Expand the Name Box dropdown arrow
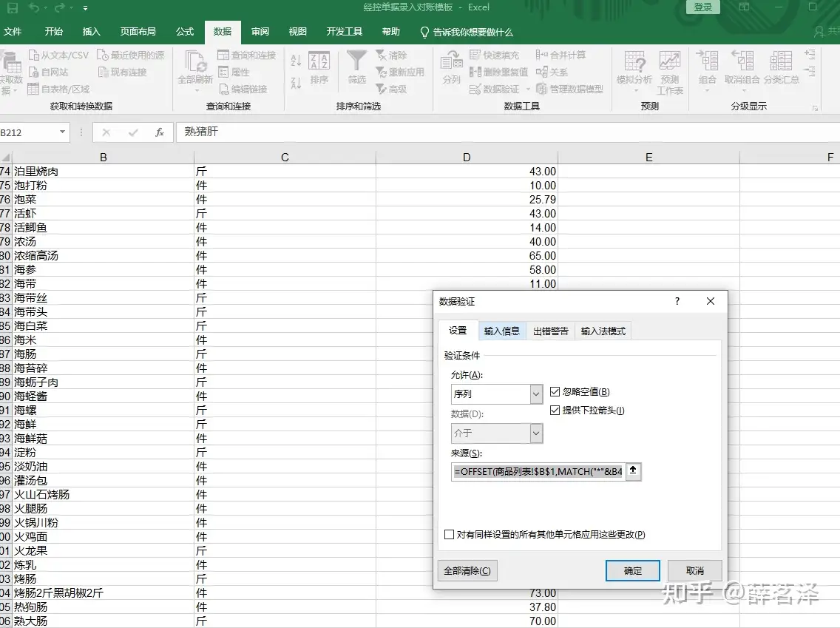This screenshot has height=628, width=840. point(62,132)
